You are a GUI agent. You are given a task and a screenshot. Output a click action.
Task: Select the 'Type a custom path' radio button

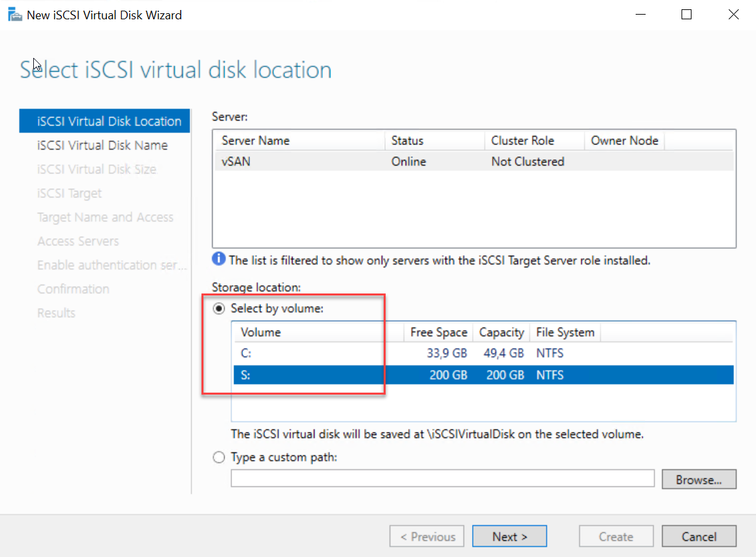point(219,457)
